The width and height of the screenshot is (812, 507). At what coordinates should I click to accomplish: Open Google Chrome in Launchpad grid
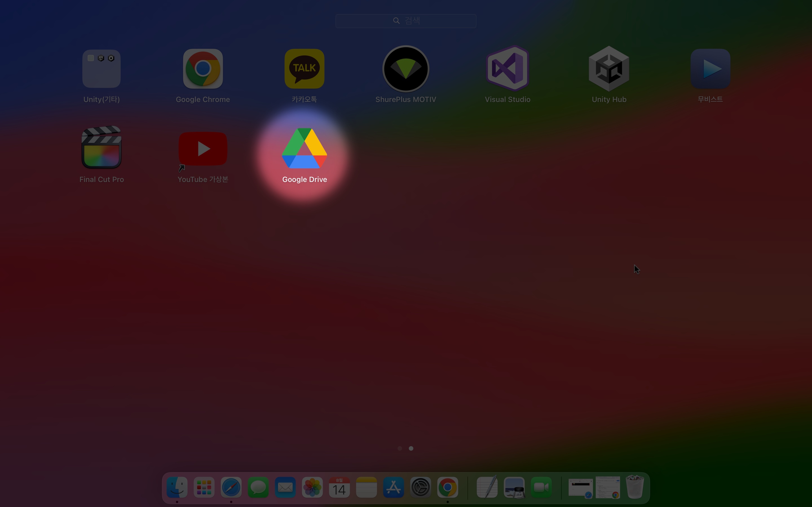tap(203, 69)
